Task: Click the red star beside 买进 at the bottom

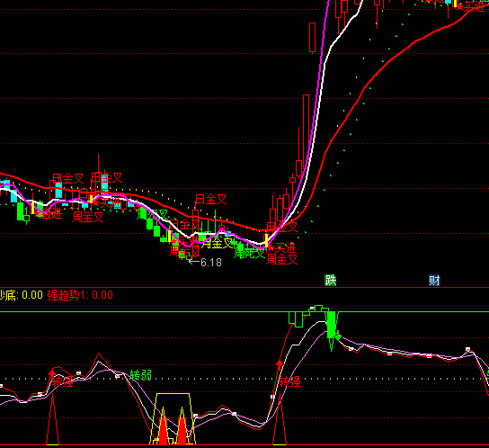Action: pos(271,248)
